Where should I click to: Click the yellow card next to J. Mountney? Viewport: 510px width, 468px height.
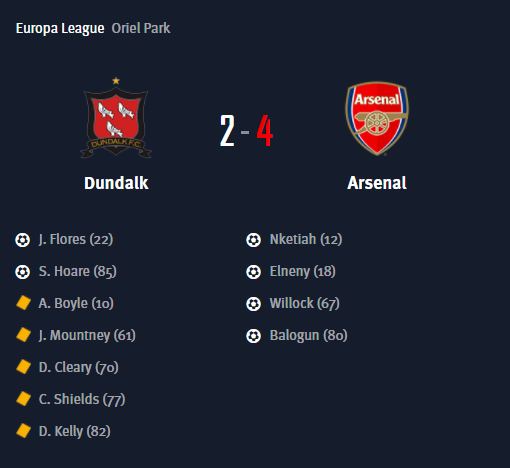[x=23, y=335]
